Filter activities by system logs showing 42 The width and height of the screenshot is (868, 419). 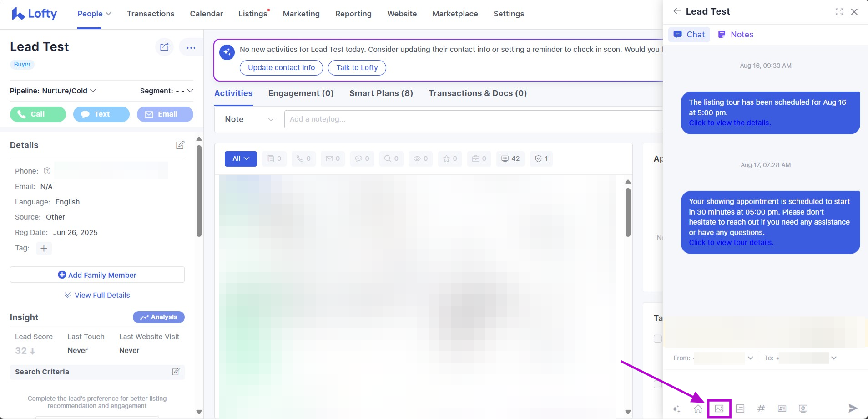[x=510, y=158]
